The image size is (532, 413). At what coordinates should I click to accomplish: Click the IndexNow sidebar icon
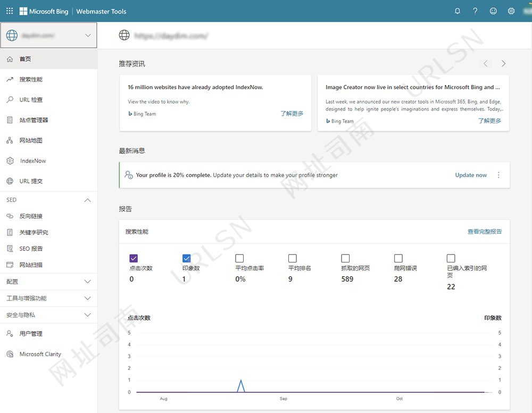coord(10,161)
